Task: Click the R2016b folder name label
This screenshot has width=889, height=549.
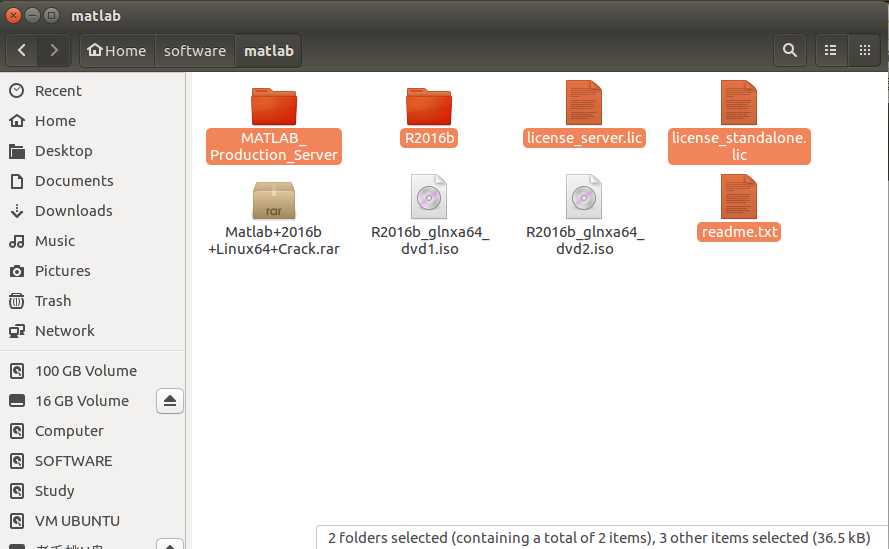Action: [x=429, y=138]
